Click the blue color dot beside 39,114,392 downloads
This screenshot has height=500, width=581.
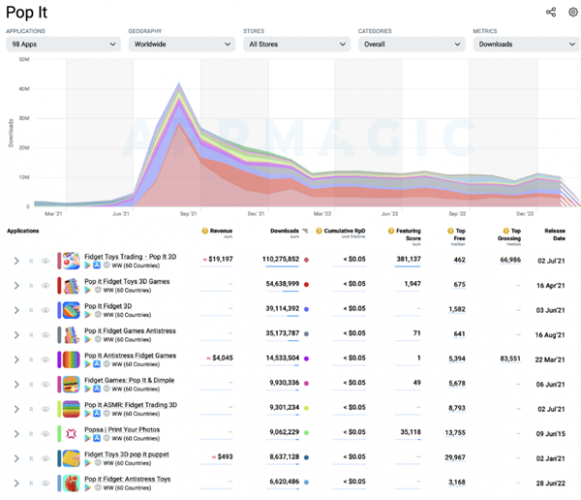[306, 309]
